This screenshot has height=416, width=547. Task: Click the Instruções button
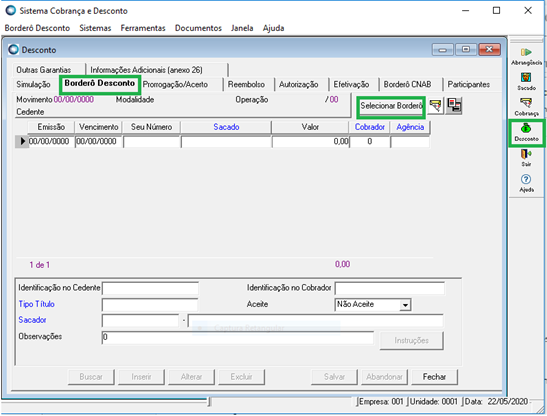pos(412,340)
